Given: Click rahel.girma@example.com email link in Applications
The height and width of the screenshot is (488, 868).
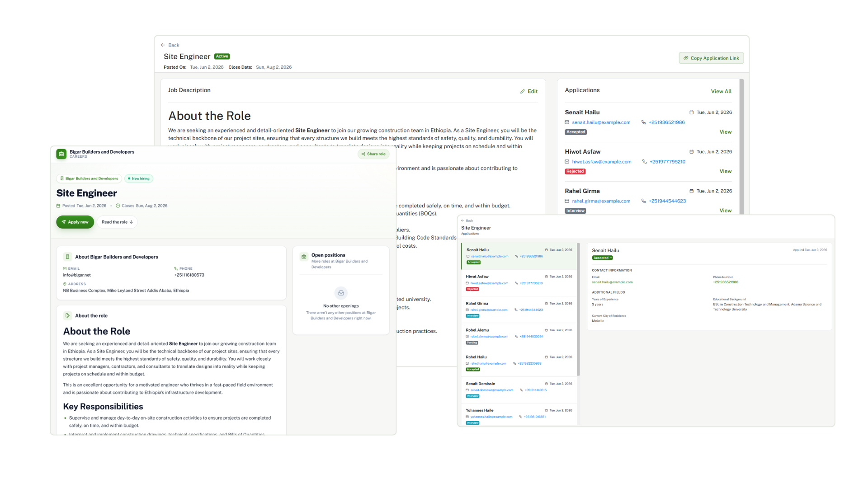Looking at the screenshot, I should click(601, 201).
